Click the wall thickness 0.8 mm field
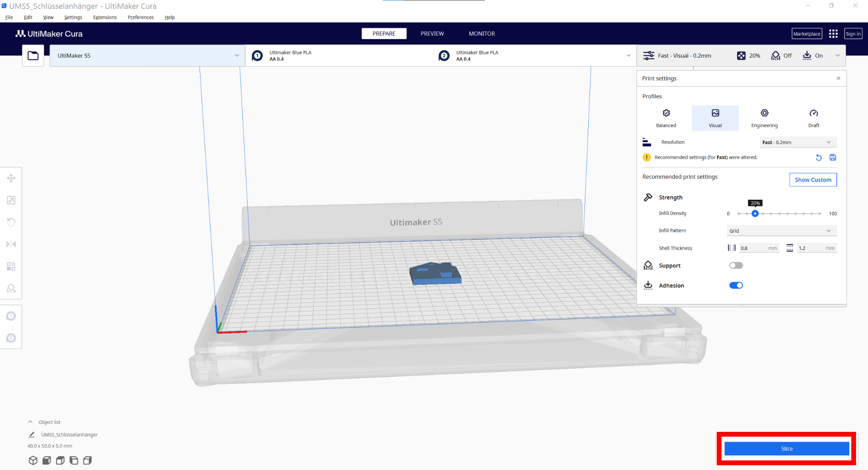This screenshot has width=868, height=470. tap(759, 248)
